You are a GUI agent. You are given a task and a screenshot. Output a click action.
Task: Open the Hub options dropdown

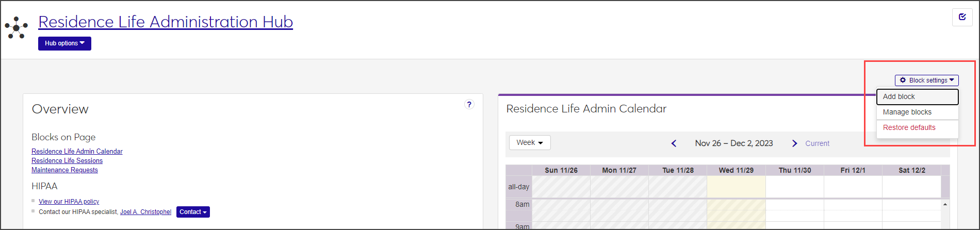[x=64, y=43]
